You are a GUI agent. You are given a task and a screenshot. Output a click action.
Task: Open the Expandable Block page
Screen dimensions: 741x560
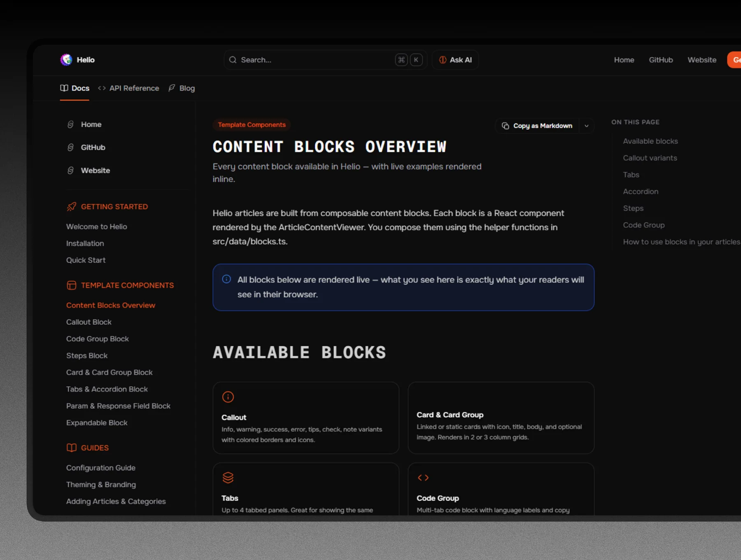point(97,423)
